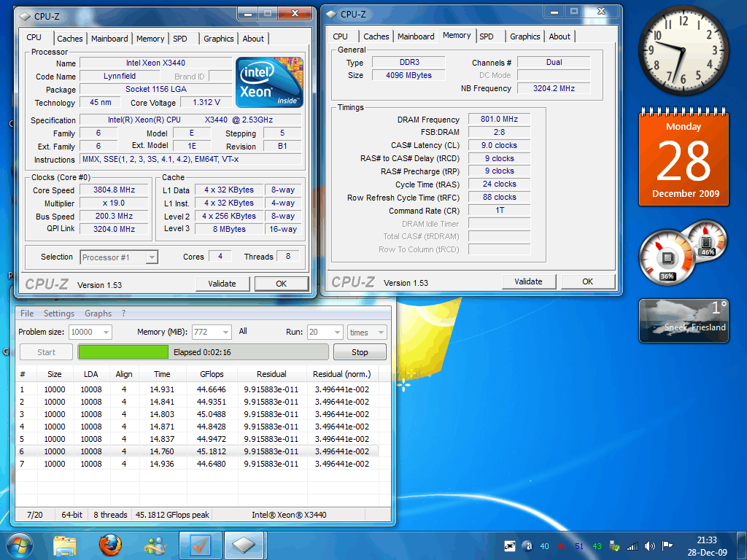
Task: Open the network signal tray icon
Action: [x=632, y=546]
